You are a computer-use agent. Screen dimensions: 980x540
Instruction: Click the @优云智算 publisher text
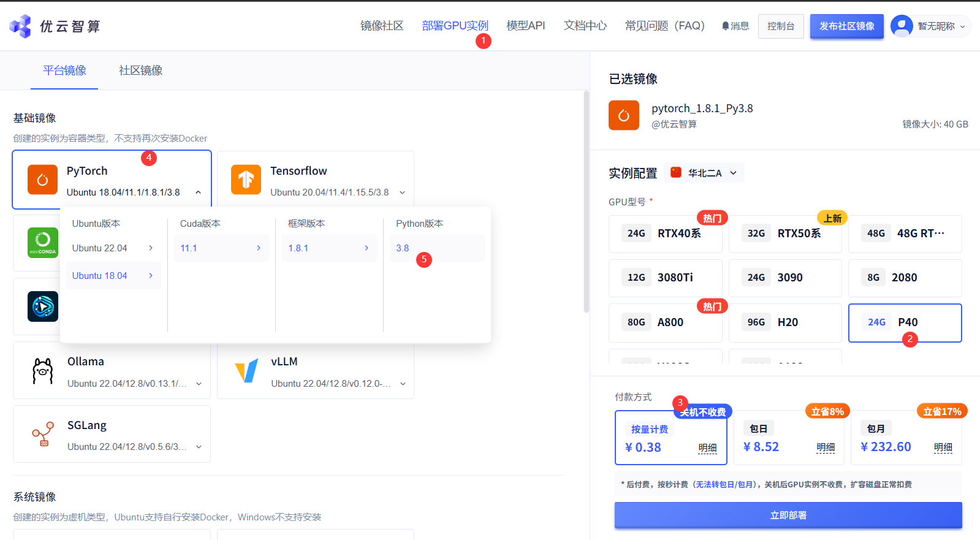coord(674,124)
